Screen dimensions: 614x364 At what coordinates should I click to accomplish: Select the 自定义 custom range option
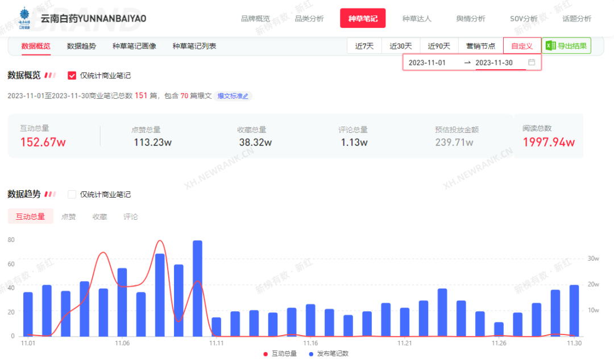522,46
